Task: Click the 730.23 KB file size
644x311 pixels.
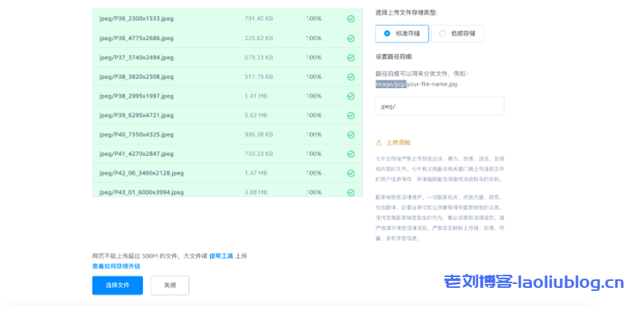Action: (259, 154)
